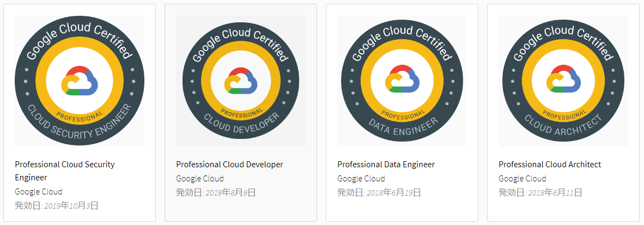Image resolution: width=644 pixels, height=225 pixels.
Task: Open the Data Engineer badge image
Action: tap(402, 81)
